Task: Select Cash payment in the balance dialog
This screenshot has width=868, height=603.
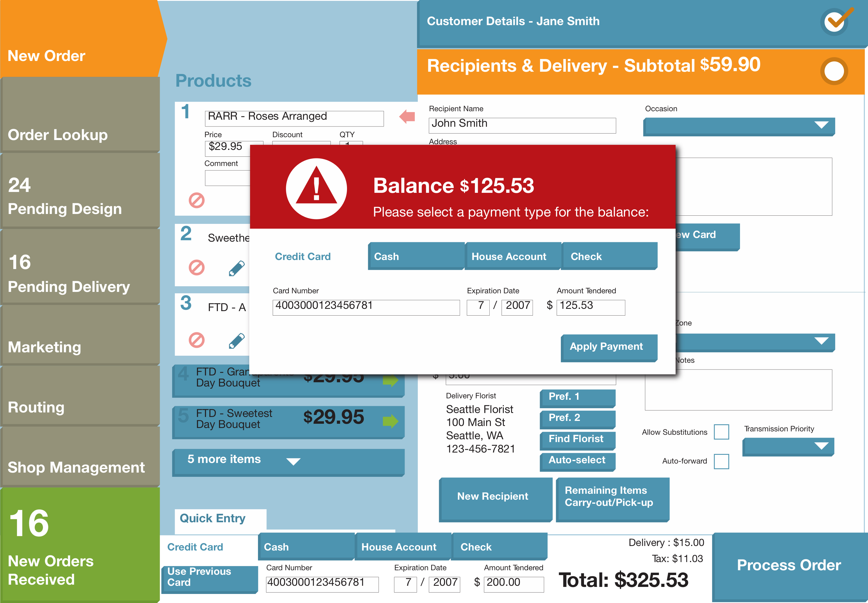Action: 415,256
